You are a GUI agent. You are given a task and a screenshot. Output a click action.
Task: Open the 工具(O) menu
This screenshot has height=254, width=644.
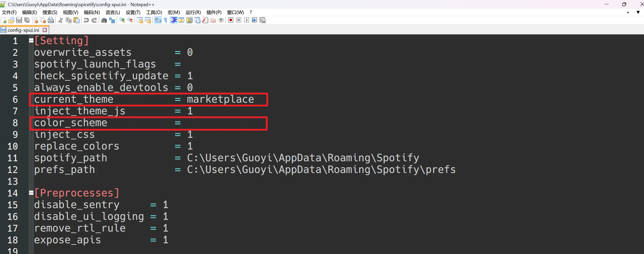[x=154, y=12]
